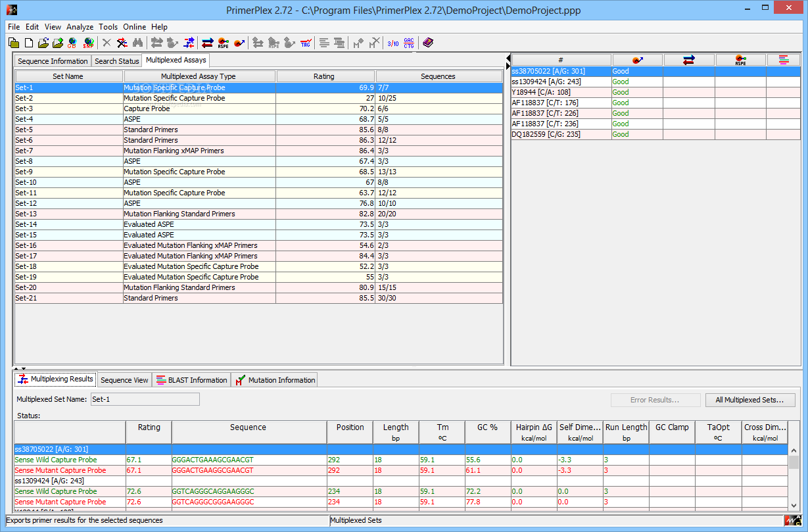Screen dimensions: 808x532
Task: Open the Tools menu
Action: click(108, 27)
